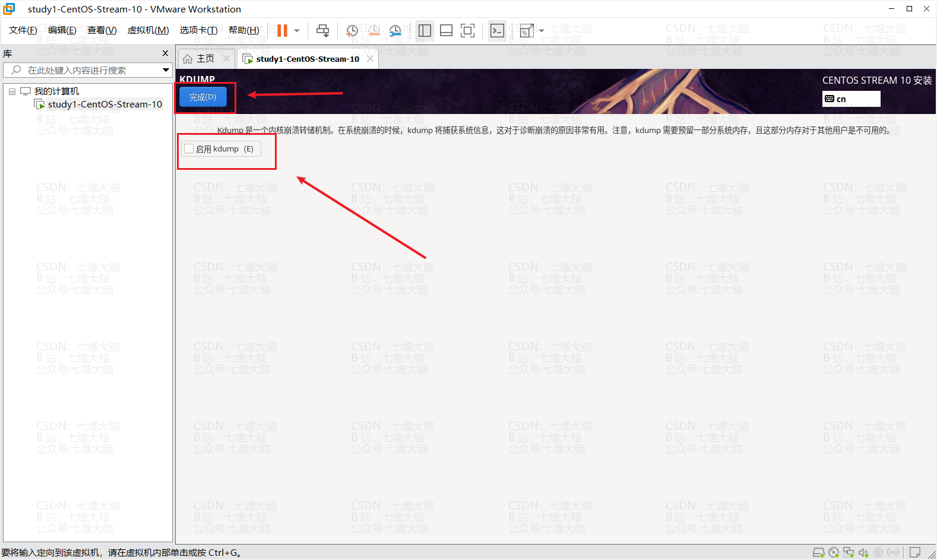937x560 pixels.
Task: Click the 完成(D) button
Action: [x=203, y=97]
